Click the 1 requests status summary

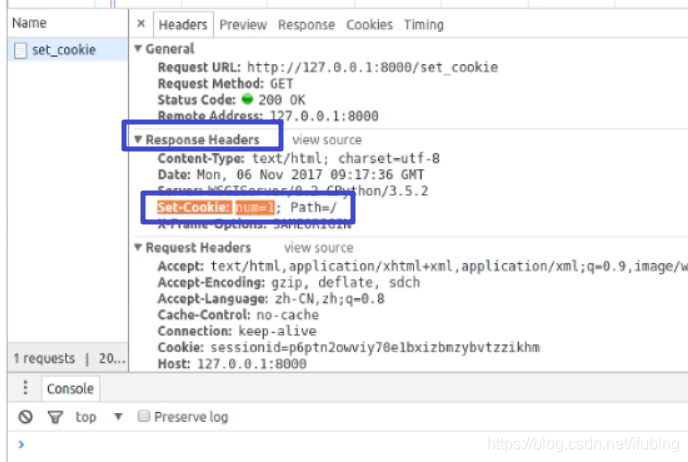point(44,358)
